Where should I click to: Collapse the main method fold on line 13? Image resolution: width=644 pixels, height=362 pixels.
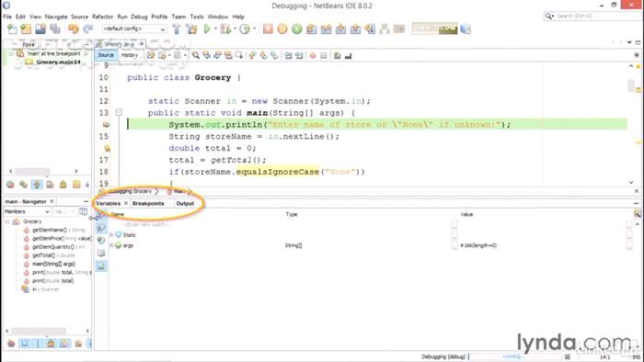point(119,112)
